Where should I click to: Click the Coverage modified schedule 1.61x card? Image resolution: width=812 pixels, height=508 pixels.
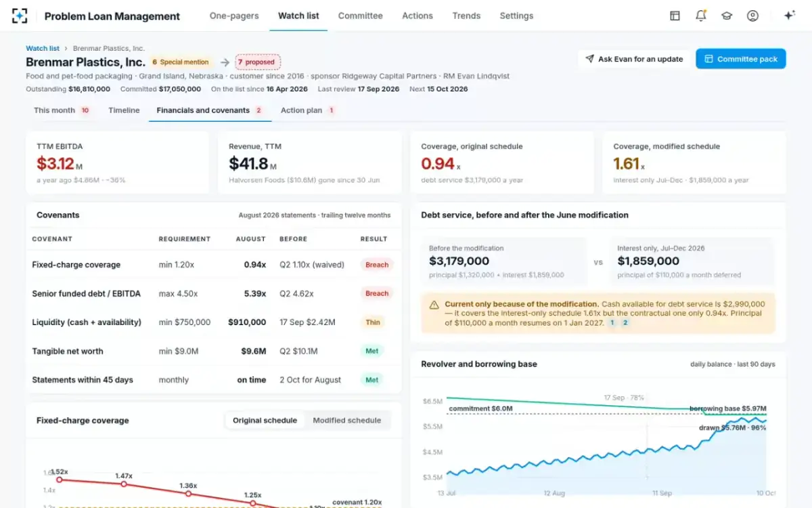tap(694, 163)
